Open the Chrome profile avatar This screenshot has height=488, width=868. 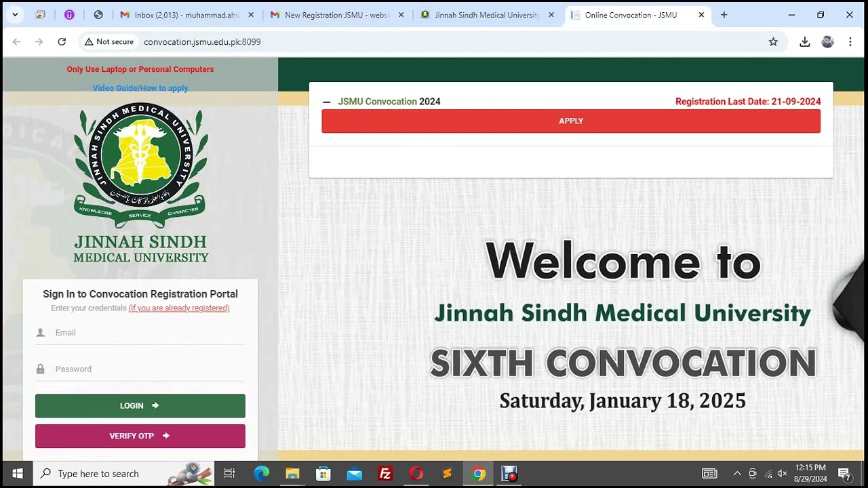(827, 41)
